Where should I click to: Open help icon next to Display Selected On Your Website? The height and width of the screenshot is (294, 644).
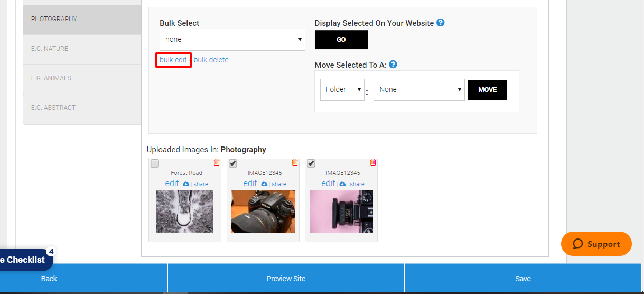tap(441, 23)
